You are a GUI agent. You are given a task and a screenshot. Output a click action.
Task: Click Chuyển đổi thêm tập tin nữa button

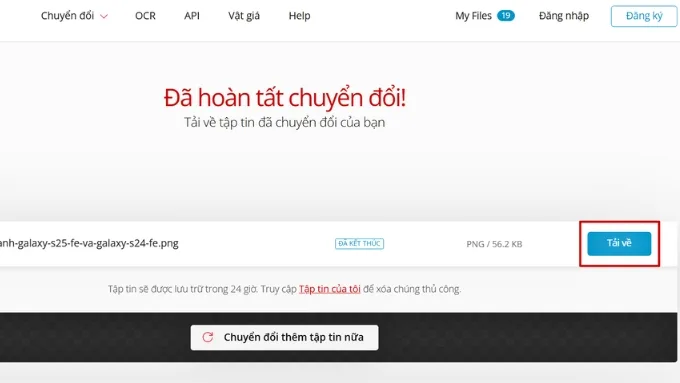pos(284,337)
